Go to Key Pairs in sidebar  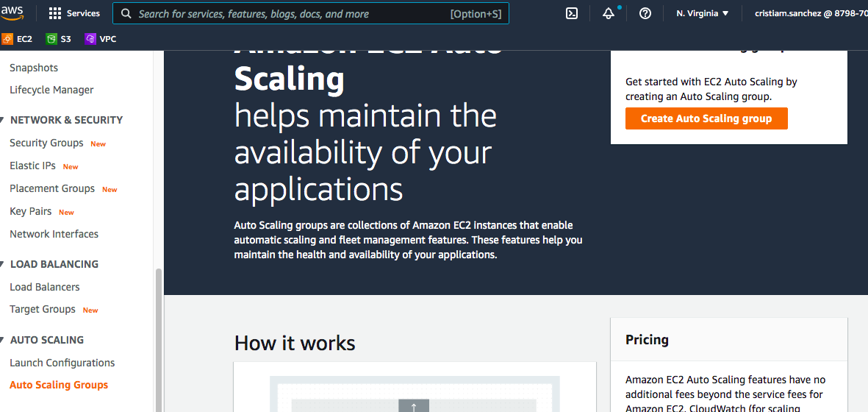point(30,211)
